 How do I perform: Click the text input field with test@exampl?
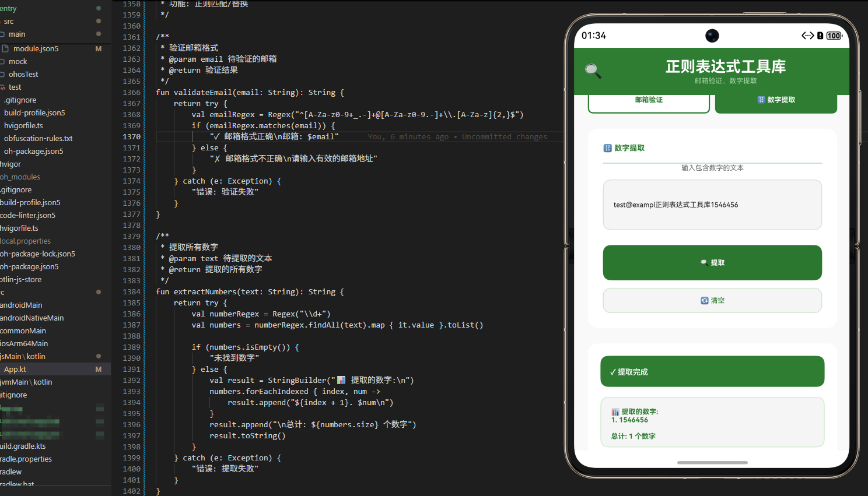click(x=712, y=205)
